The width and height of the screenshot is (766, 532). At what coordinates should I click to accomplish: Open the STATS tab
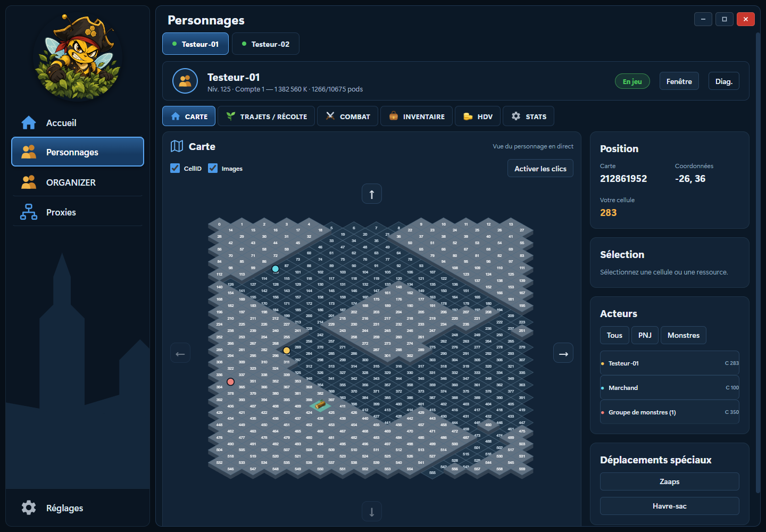[528, 116]
